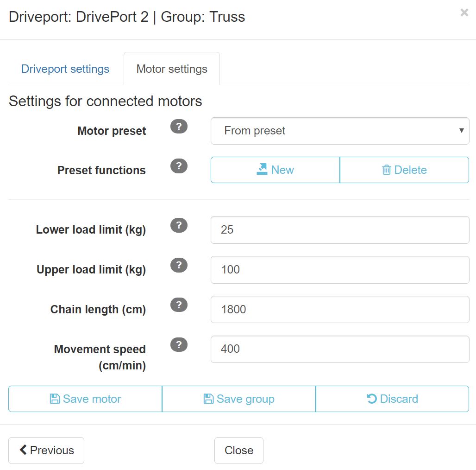476x470 pixels.
Task: Click the Close button at the bottom
Action: coord(238,451)
